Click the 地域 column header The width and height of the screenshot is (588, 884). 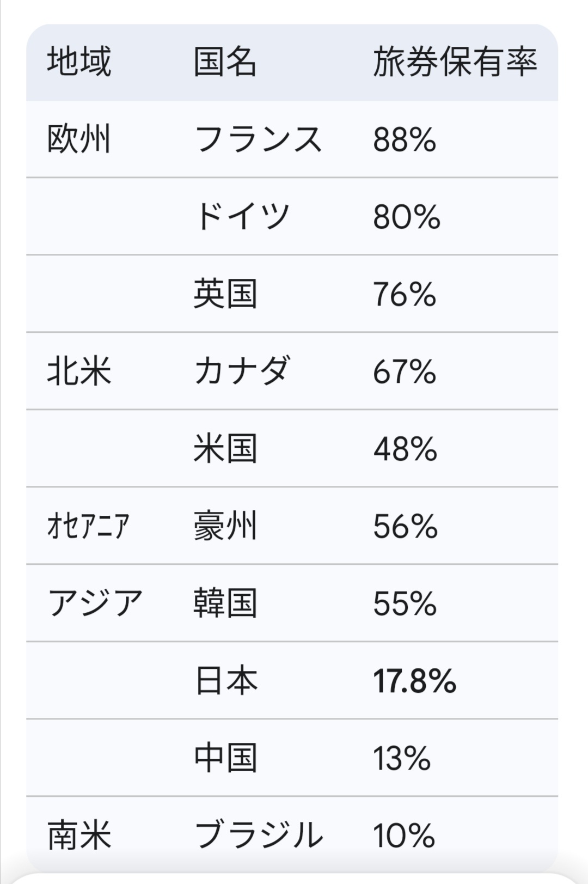pyautogui.click(x=79, y=62)
